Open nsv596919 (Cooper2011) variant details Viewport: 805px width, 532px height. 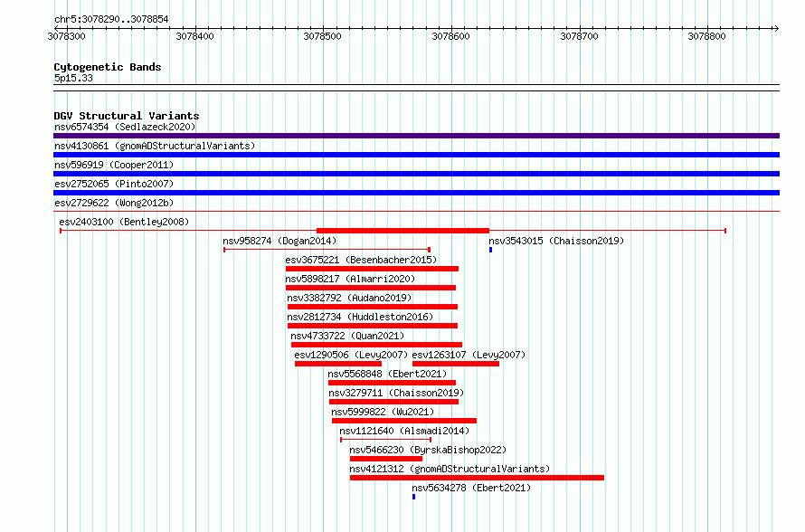coord(114,165)
